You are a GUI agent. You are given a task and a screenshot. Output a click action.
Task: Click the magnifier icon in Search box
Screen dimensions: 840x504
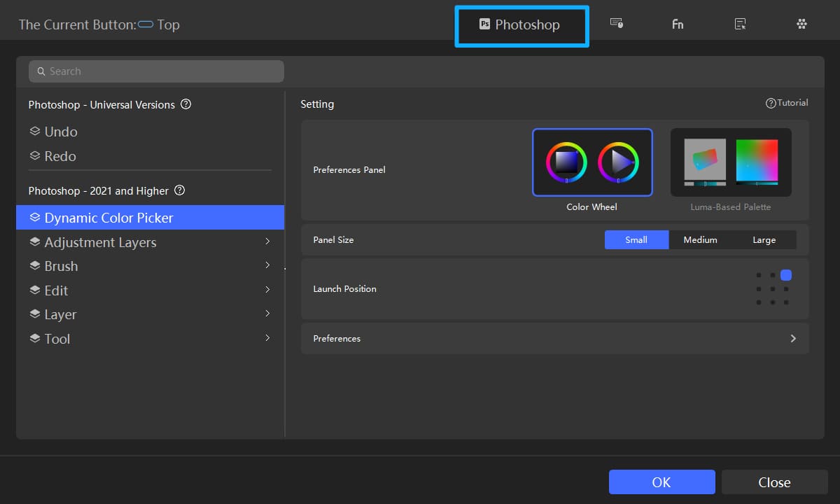tap(41, 71)
